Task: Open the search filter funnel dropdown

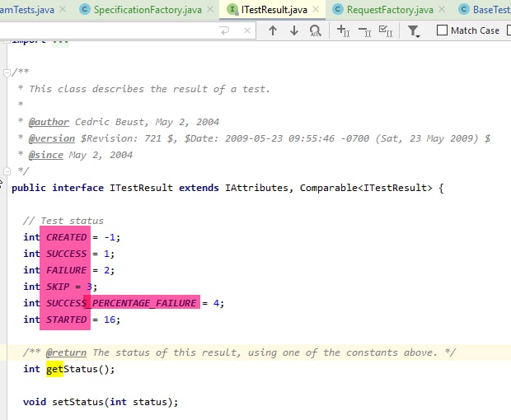Action: click(x=414, y=31)
